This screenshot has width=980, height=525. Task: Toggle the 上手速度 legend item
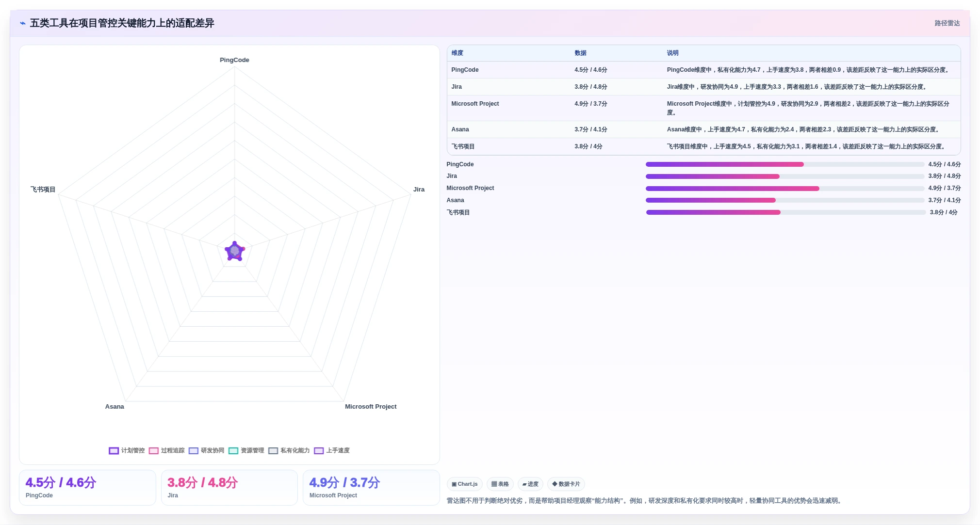[x=332, y=450]
